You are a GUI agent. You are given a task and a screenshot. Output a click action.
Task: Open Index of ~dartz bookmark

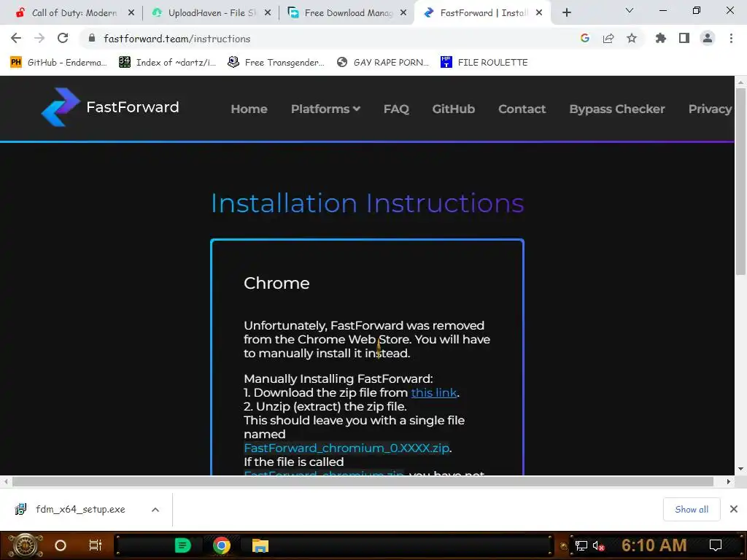pyautogui.click(x=168, y=63)
